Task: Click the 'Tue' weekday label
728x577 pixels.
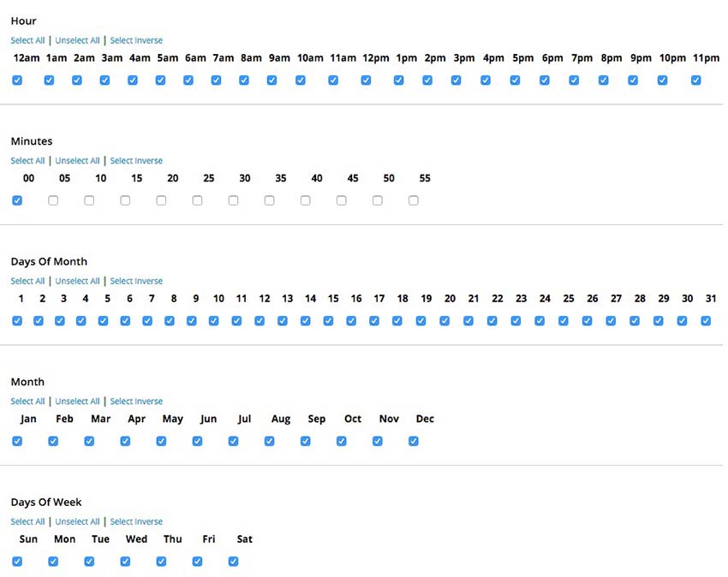Action: 101,539
